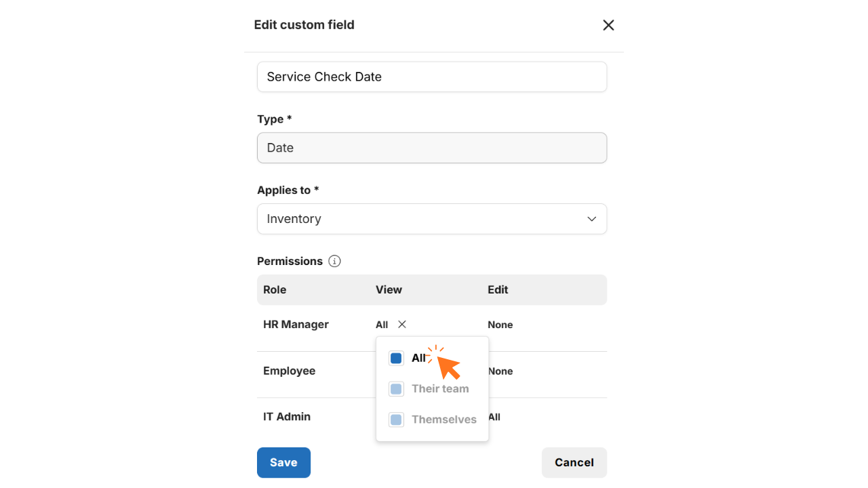Click the View column header

tap(389, 289)
